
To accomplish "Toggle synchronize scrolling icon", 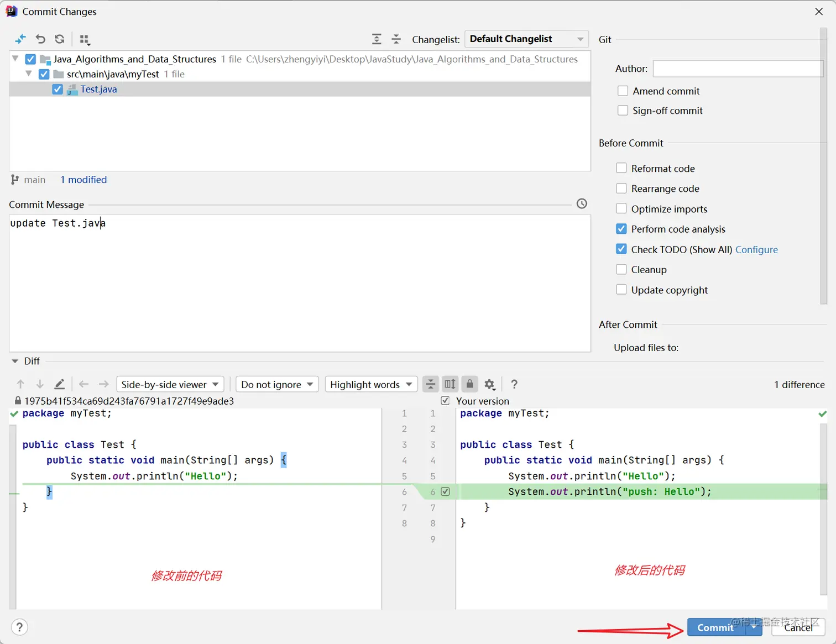I will coord(450,384).
